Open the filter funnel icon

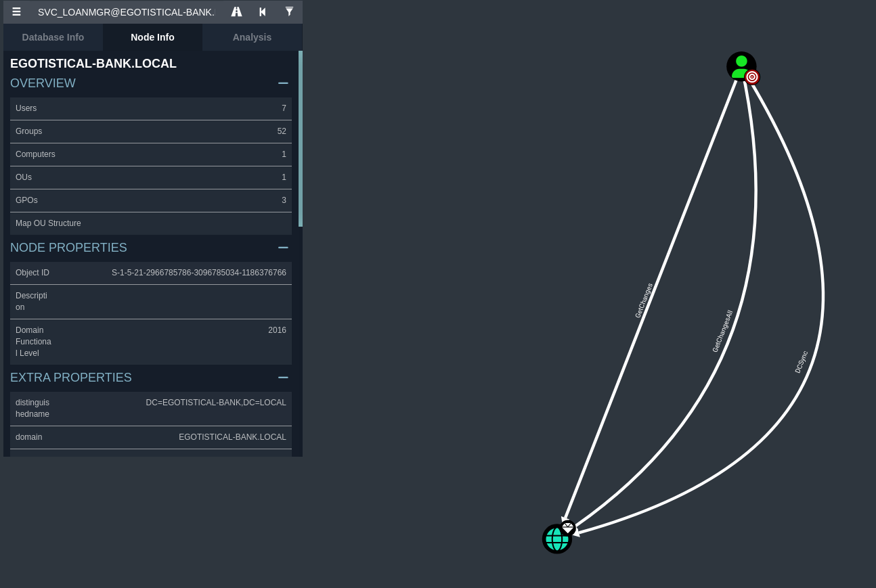point(289,12)
